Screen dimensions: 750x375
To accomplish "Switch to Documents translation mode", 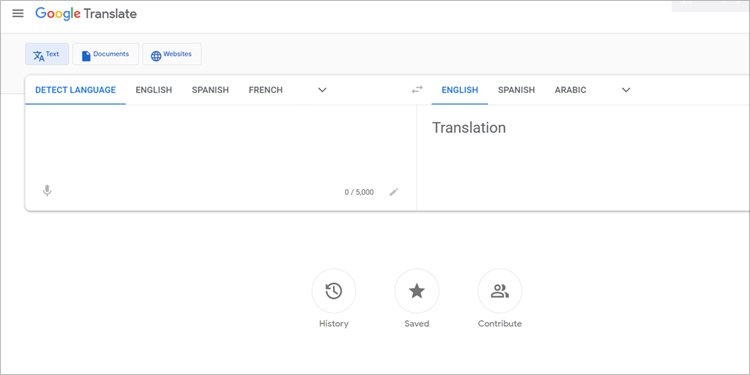I will 106,54.
